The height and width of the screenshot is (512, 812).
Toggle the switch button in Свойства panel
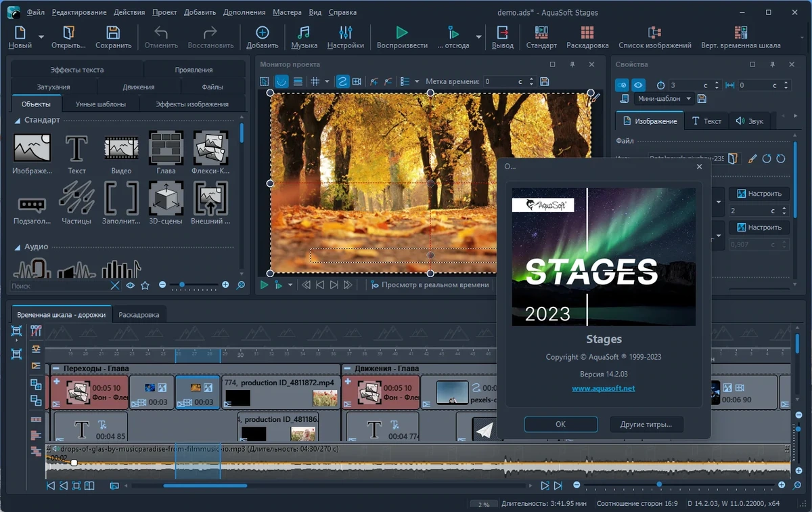click(x=622, y=85)
